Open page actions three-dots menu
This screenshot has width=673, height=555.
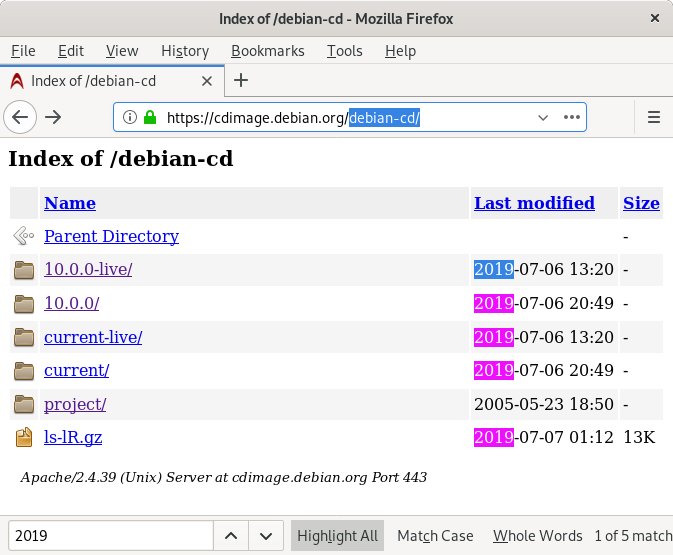(572, 117)
